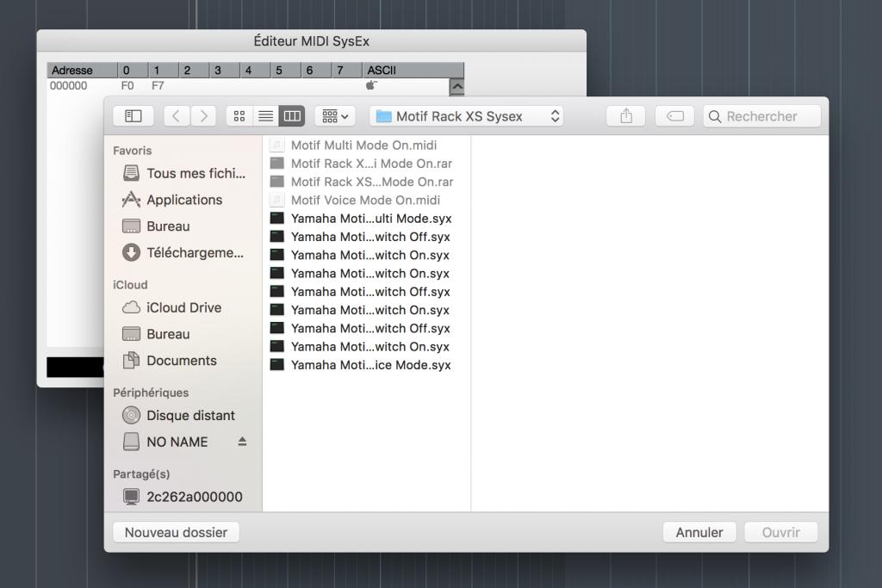The width and height of the screenshot is (882, 588).
Task: Go back with the left chevron
Action: click(177, 116)
